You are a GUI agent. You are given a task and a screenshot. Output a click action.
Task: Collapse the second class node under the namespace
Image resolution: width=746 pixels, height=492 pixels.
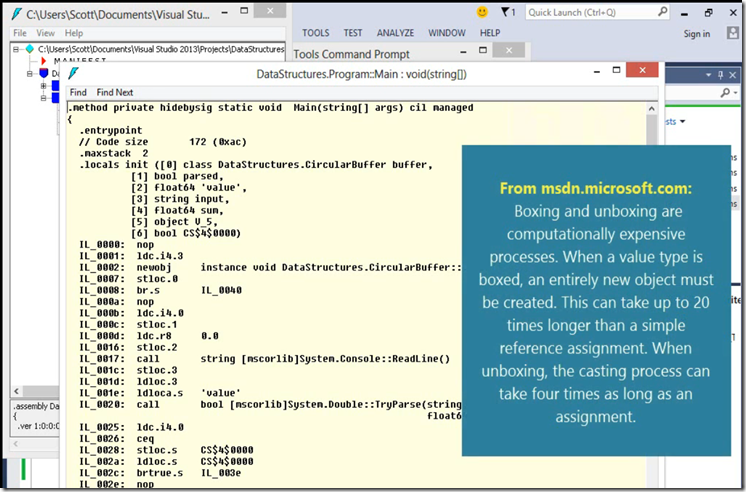pos(43,98)
